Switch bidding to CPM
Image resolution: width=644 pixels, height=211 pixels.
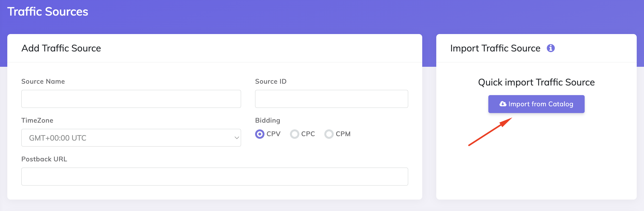coord(329,134)
